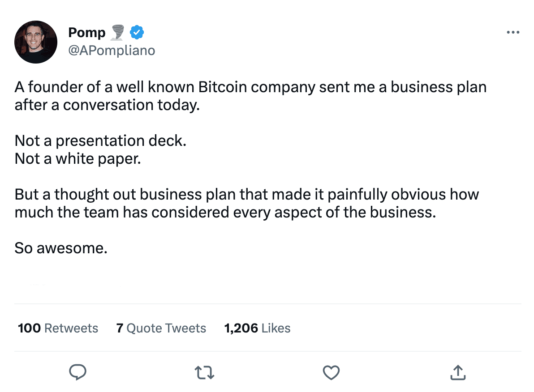Click the blue verified badge
Image resolution: width=534 pixels, height=392 pixels.
pyautogui.click(x=137, y=33)
